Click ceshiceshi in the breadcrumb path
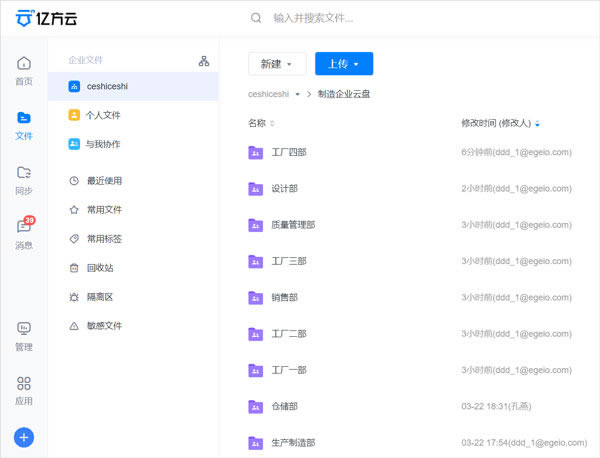The width and height of the screenshot is (600, 458). [268, 94]
